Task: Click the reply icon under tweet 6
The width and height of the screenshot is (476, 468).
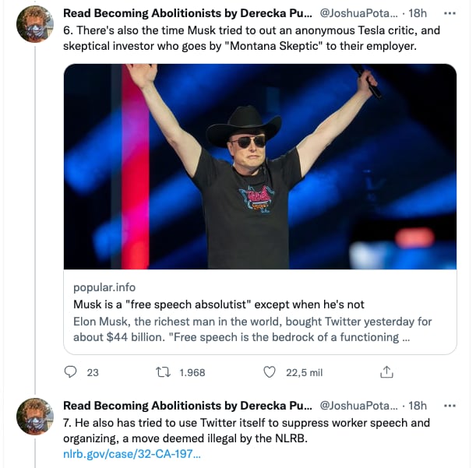Action: tap(71, 372)
